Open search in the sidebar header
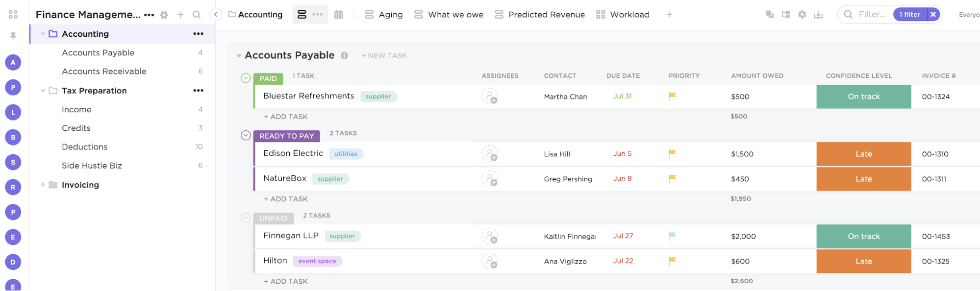This screenshot has width=980, height=291. pos(197,15)
